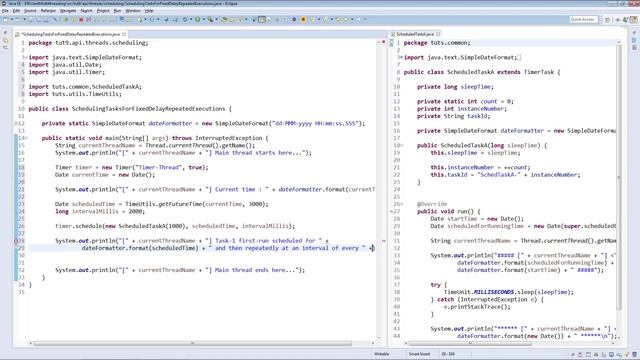This screenshot has height=360, width=640.
Task: Open the Refactor menu
Action: 48,11
